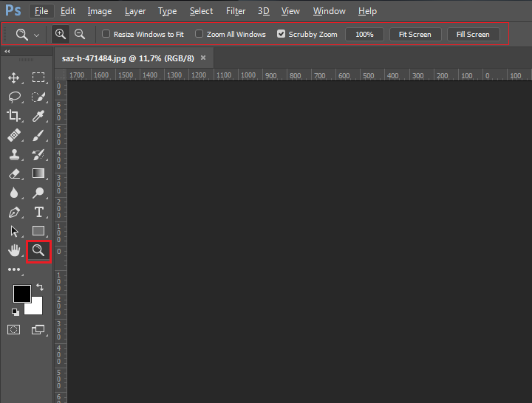
Task: Select the Crop tool
Action: [x=13, y=116]
